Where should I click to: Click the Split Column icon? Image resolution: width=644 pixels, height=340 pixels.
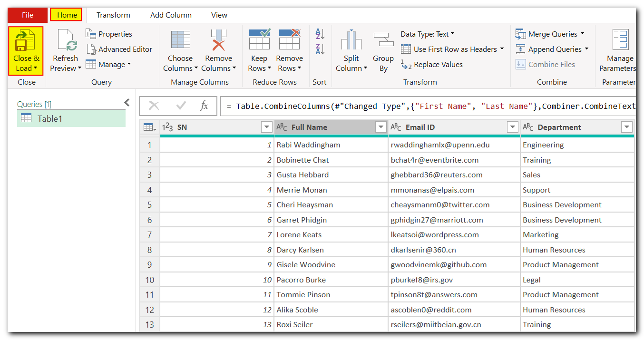point(351,40)
